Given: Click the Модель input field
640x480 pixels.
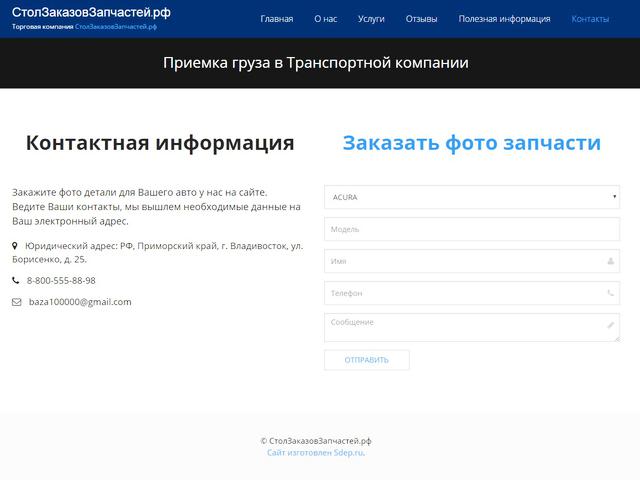Looking at the screenshot, I should pos(472,229).
